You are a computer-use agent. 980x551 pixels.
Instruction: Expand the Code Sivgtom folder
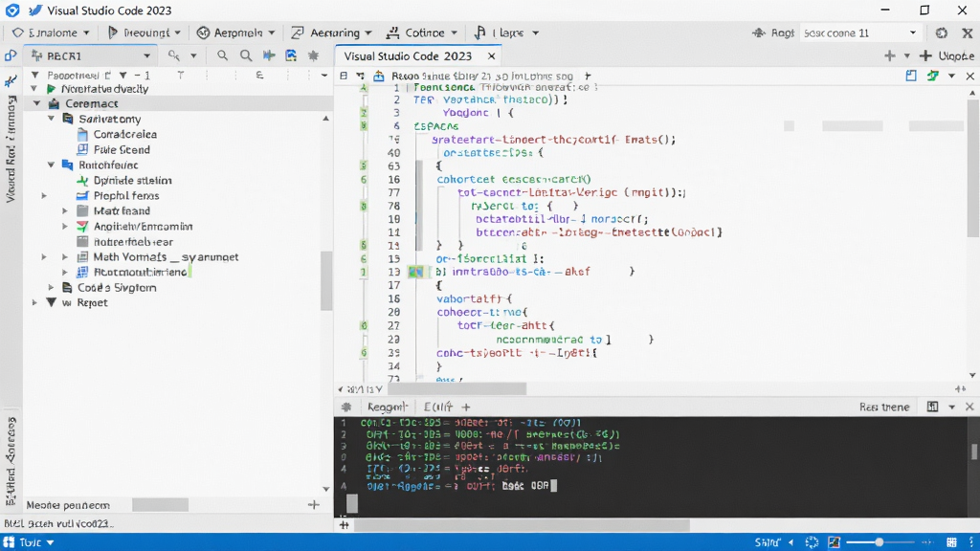(x=52, y=287)
